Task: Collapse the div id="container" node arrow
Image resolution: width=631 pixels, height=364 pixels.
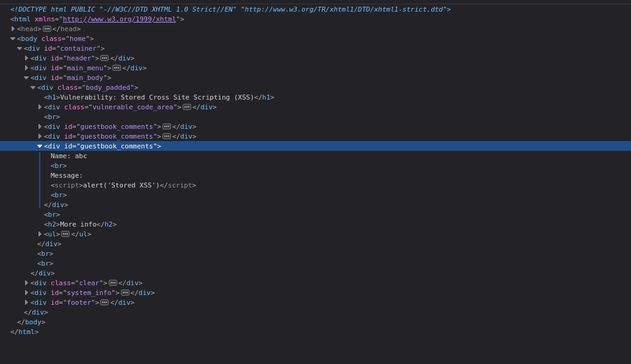Action: click(20, 48)
